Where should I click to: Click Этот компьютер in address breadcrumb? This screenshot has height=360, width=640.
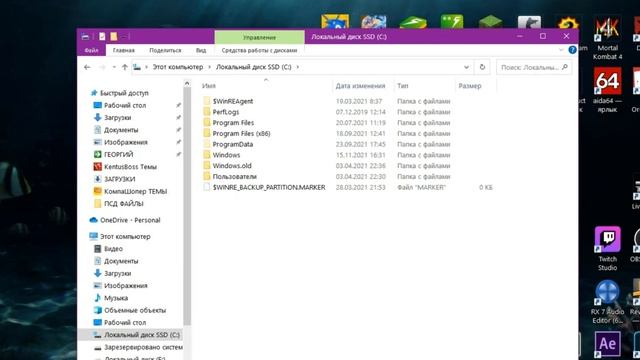[x=178, y=67]
